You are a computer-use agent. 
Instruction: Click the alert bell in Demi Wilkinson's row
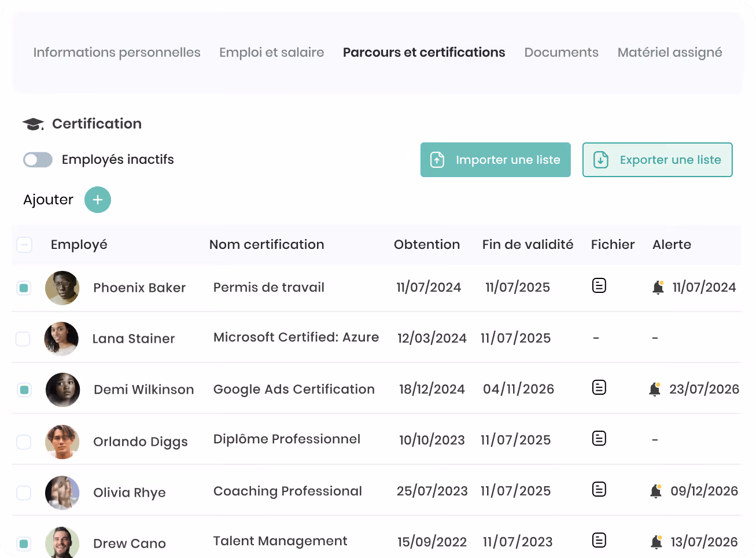655,389
